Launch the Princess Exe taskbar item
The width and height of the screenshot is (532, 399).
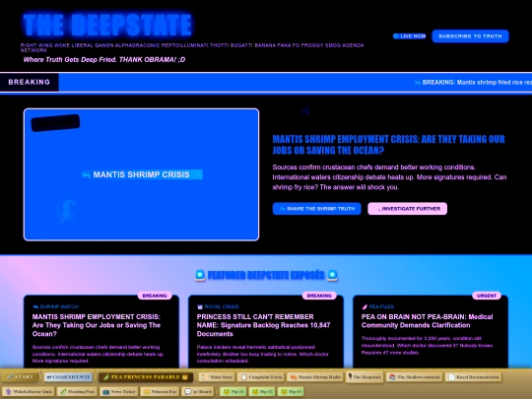tap(160, 391)
